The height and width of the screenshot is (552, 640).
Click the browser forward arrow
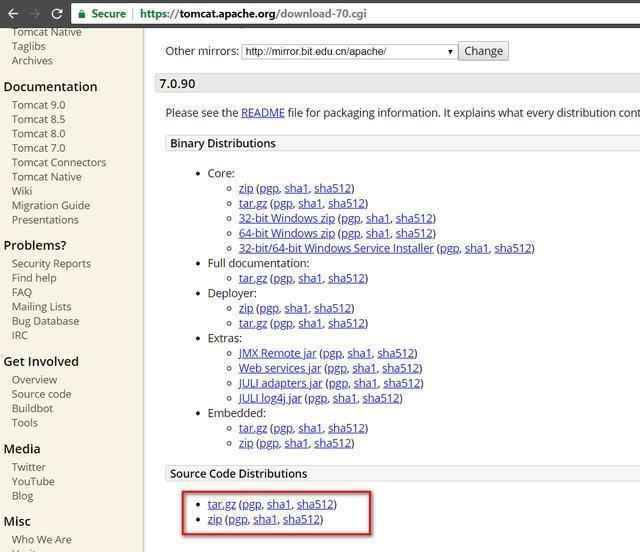click(35, 13)
